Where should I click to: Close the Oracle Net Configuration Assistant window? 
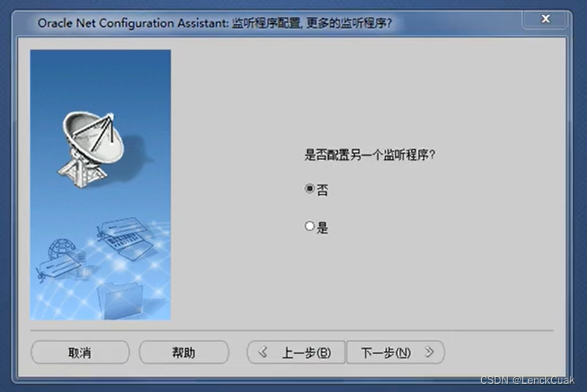point(545,19)
